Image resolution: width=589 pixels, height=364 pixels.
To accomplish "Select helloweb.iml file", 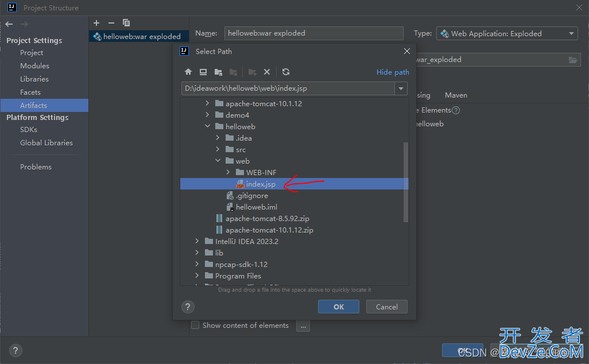I will click(256, 207).
